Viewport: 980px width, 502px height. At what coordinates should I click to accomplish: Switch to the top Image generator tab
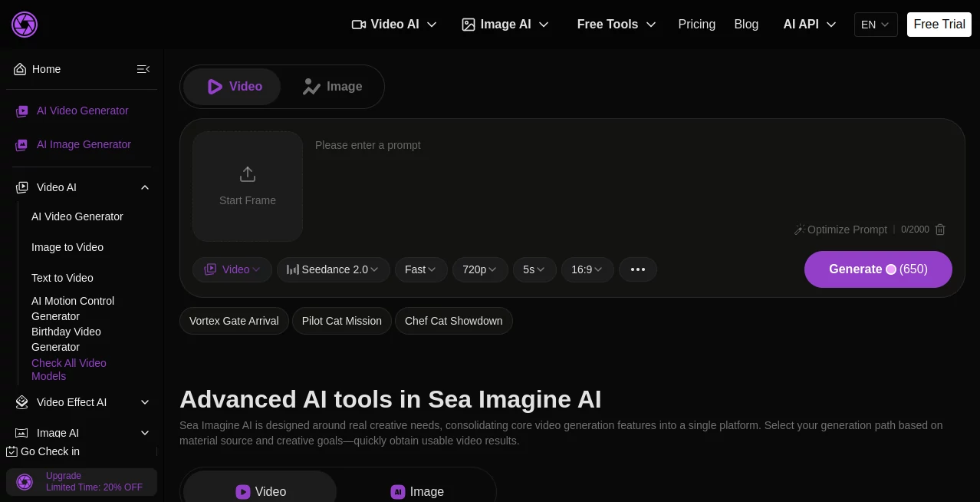332,87
